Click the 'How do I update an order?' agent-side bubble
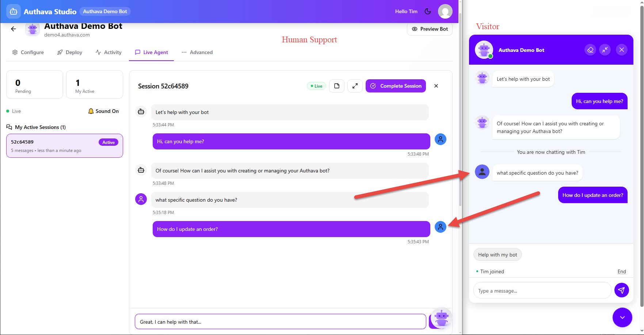Image resolution: width=644 pixels, height=335 pixels. pyautogui.click(x=291, y=229)
